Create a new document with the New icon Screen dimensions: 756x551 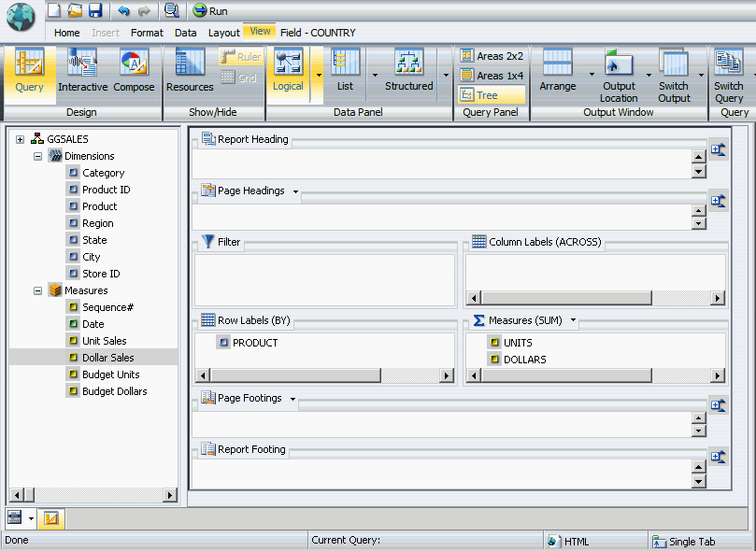(54, 10)
